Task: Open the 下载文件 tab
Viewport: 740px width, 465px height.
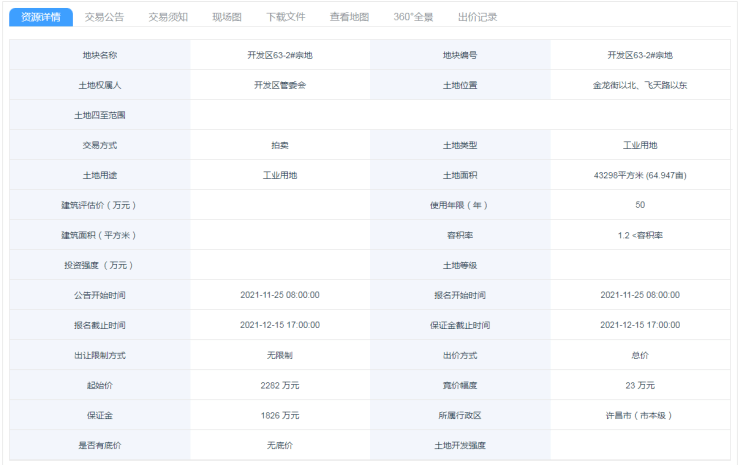Action: pyautogui.click(x=286, y=17)
